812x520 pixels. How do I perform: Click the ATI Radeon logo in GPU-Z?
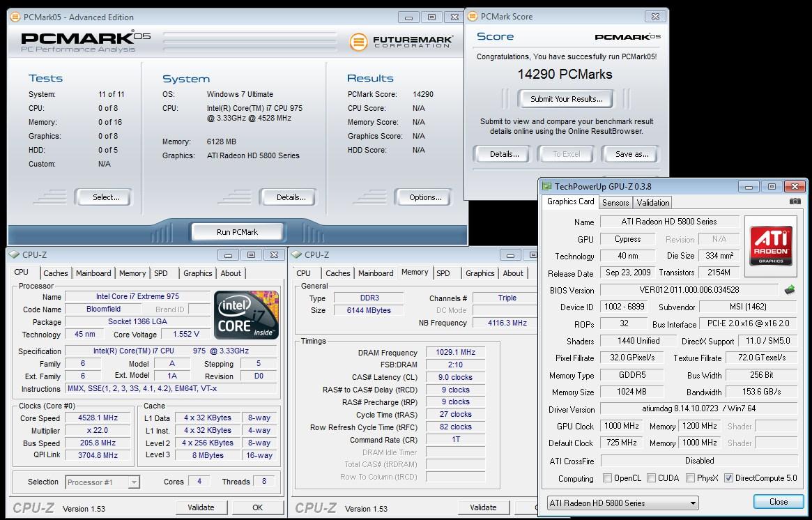pyautogui.click(x=771, y=245)
